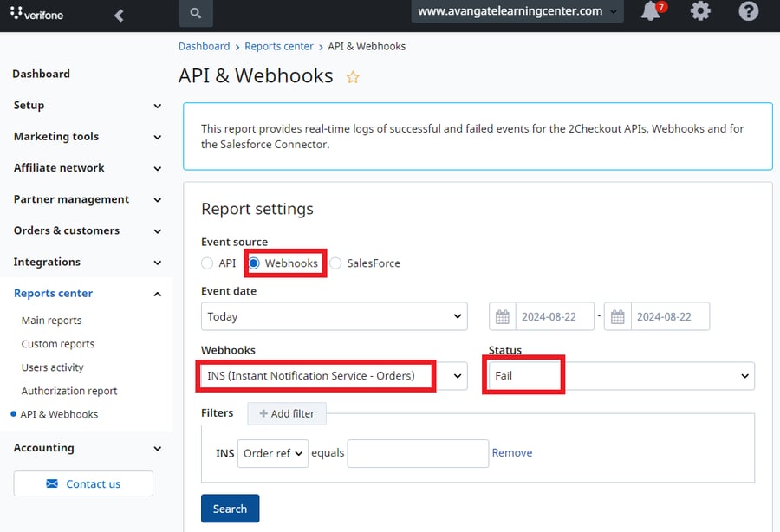The image size is (780, 532).
Task: Follow the Dashboard breadcrumb link
Action: coord(204,46)
